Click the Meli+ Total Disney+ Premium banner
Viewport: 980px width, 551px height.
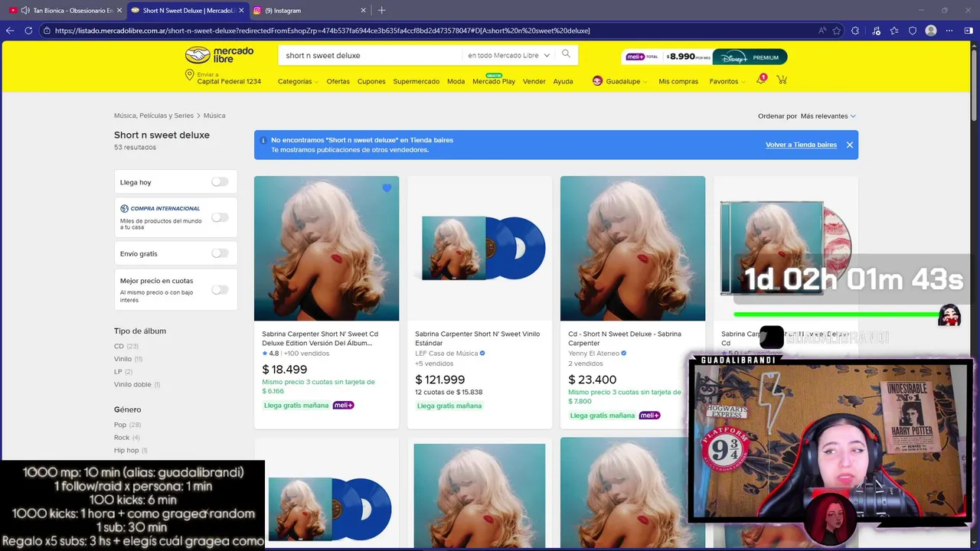point(704,57)
